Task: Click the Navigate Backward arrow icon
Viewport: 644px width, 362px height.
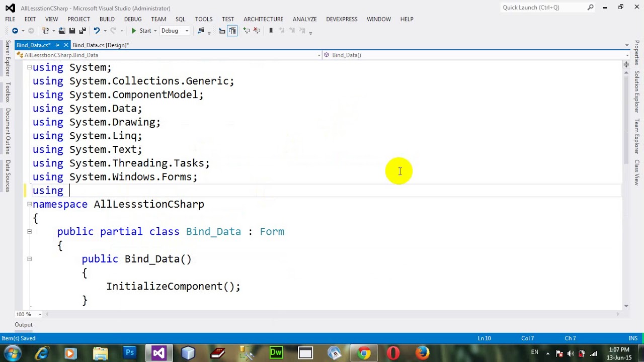Action: point(15,31)
